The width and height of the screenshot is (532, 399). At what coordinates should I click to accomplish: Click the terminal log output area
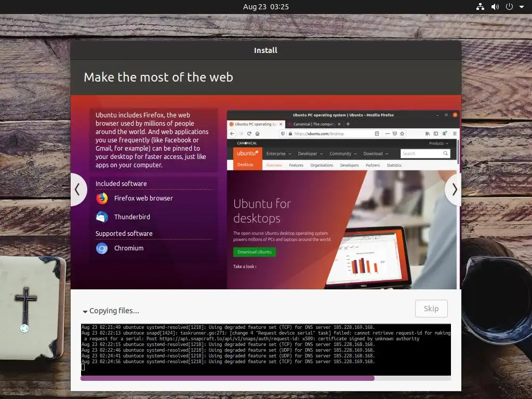click(265, 350)
